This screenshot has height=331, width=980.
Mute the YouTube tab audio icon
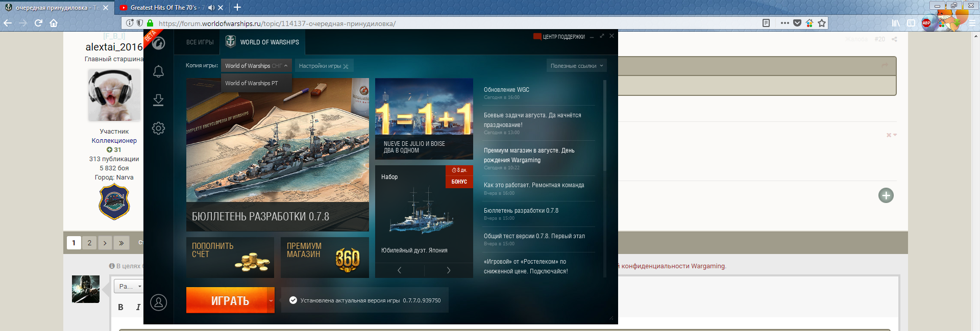point(211,8)
